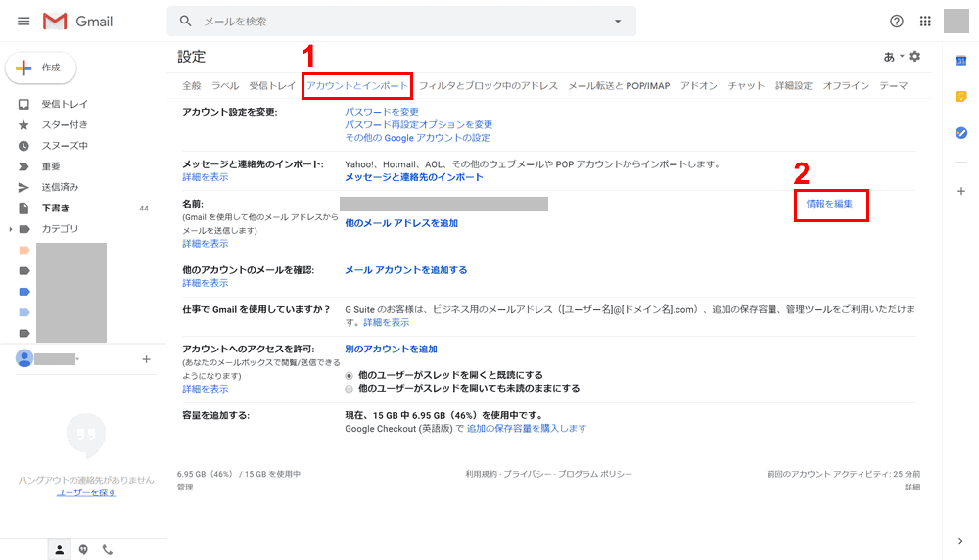Switch to the 全般 tab
This screenshot has width=979, height=560.
[x=192, y=85]
